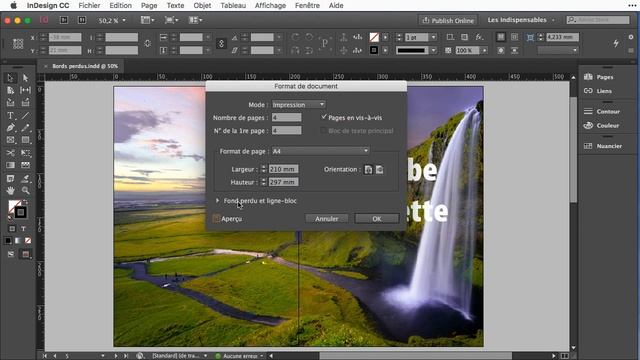Click the reference point locator grid

[x=18, y=43]
